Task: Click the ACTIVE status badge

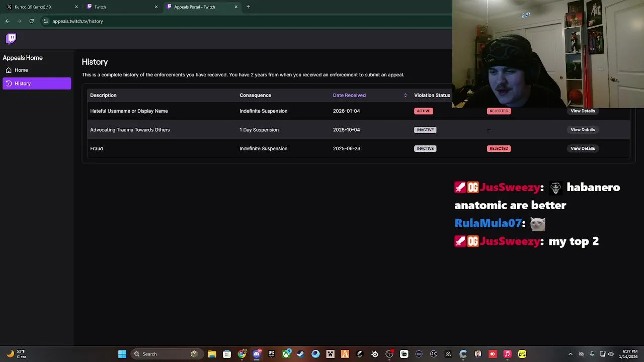Action: 423,111
